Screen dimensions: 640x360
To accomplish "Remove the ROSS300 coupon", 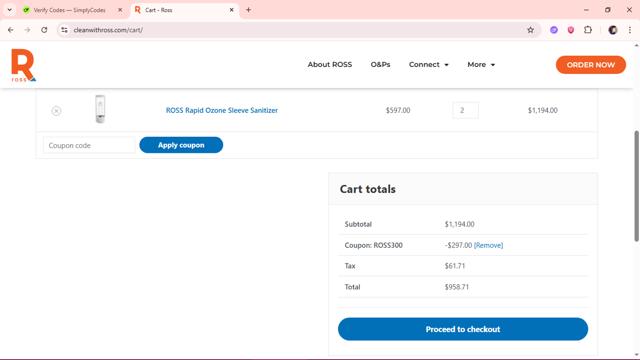I will click(489, 245).
